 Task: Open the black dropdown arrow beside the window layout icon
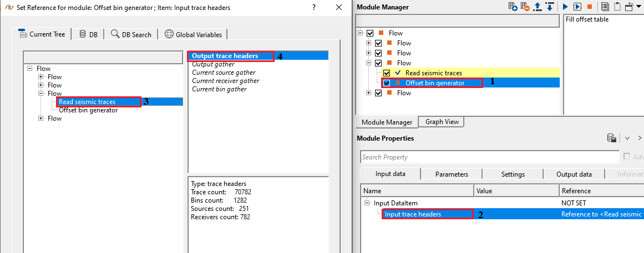click(637, 7)
